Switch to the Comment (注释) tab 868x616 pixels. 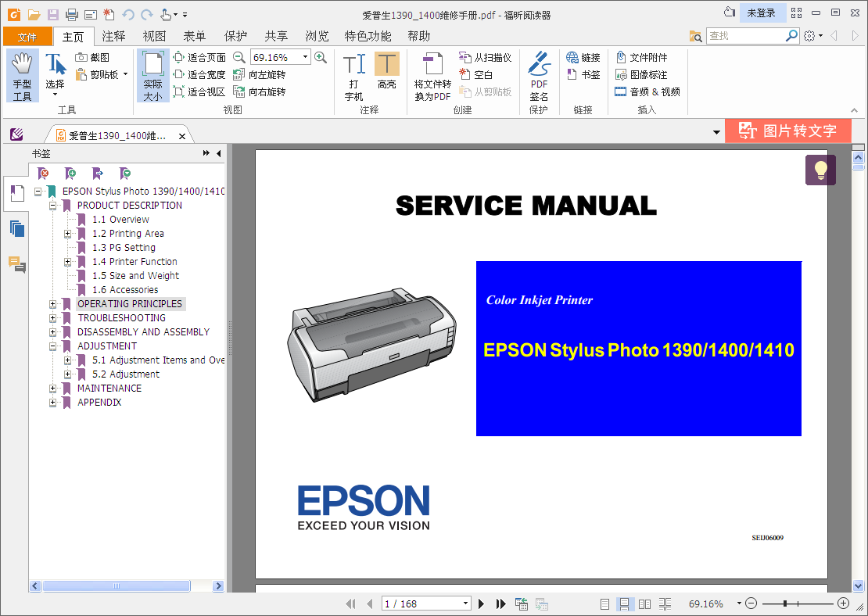tap(113, 36)
